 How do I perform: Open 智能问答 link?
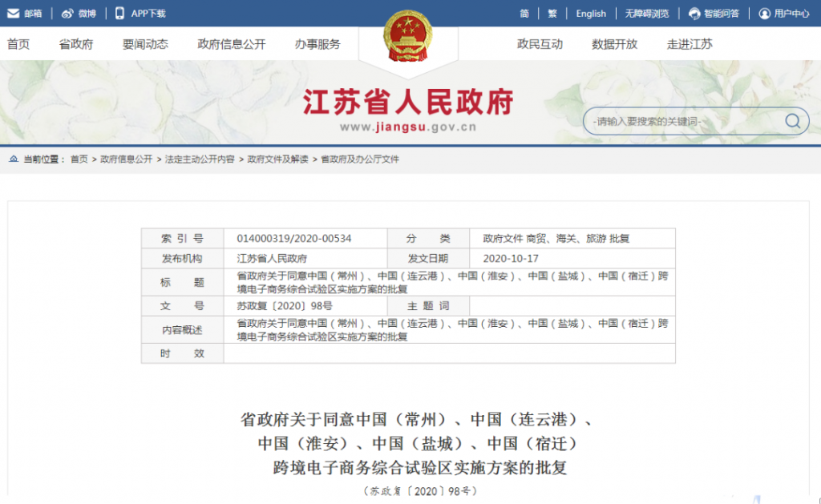click(721, 14)
